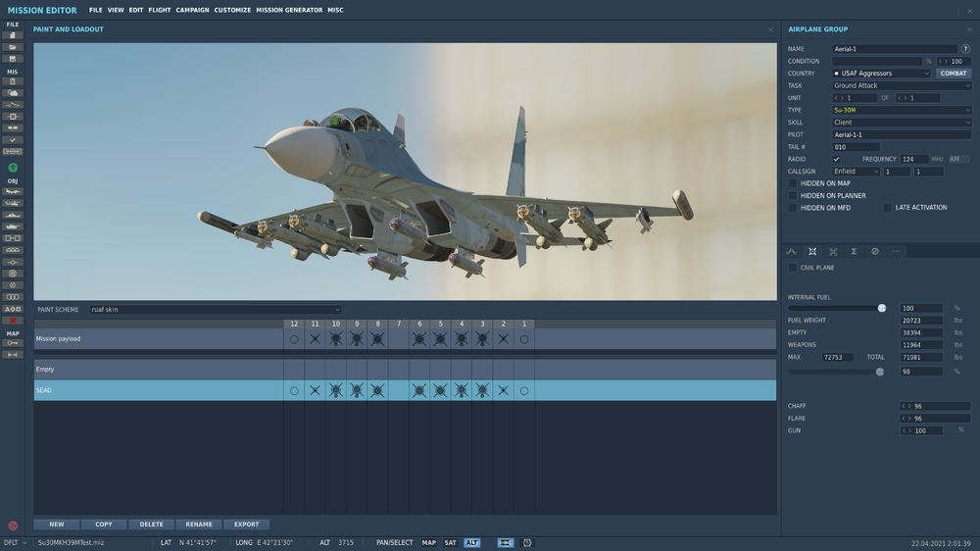Enable HIDDEN ON MFD checkbox

pyautogui.click(x=793, y=208)
